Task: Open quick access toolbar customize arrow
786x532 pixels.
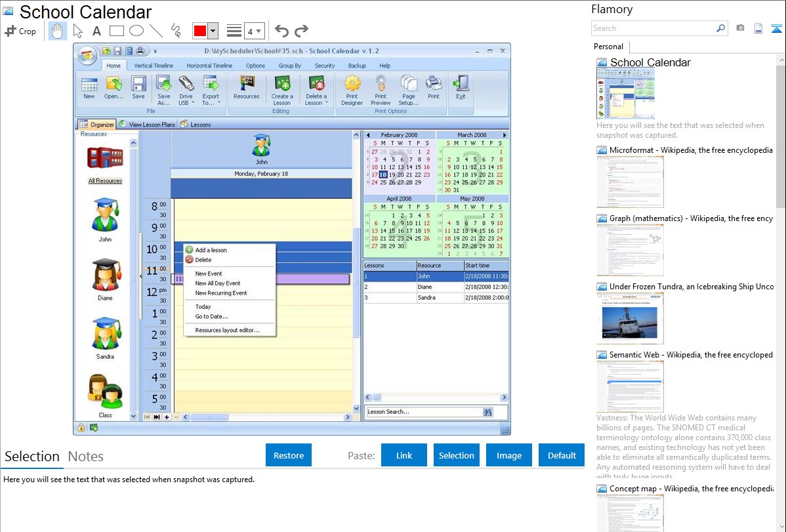Action: pos(155,51)
